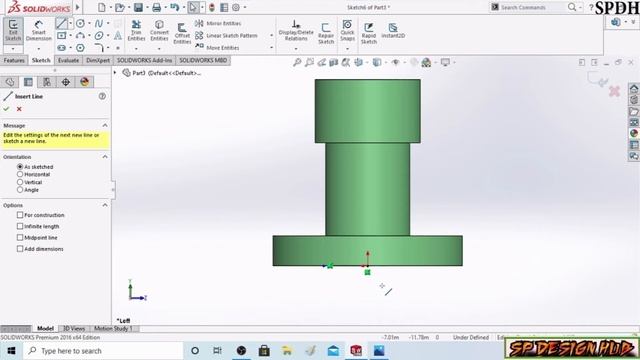
Task: Enable the Add dimensions checkbox
Action: [20, 249]
